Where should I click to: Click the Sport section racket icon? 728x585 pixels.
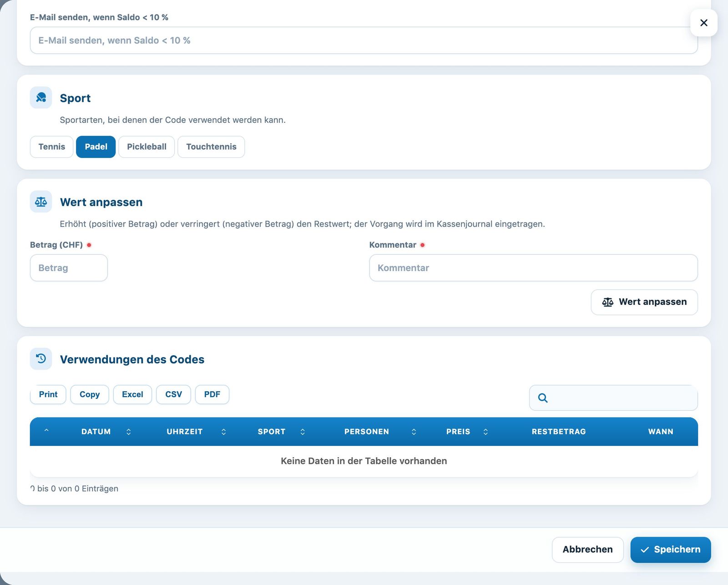coord(41,98)
